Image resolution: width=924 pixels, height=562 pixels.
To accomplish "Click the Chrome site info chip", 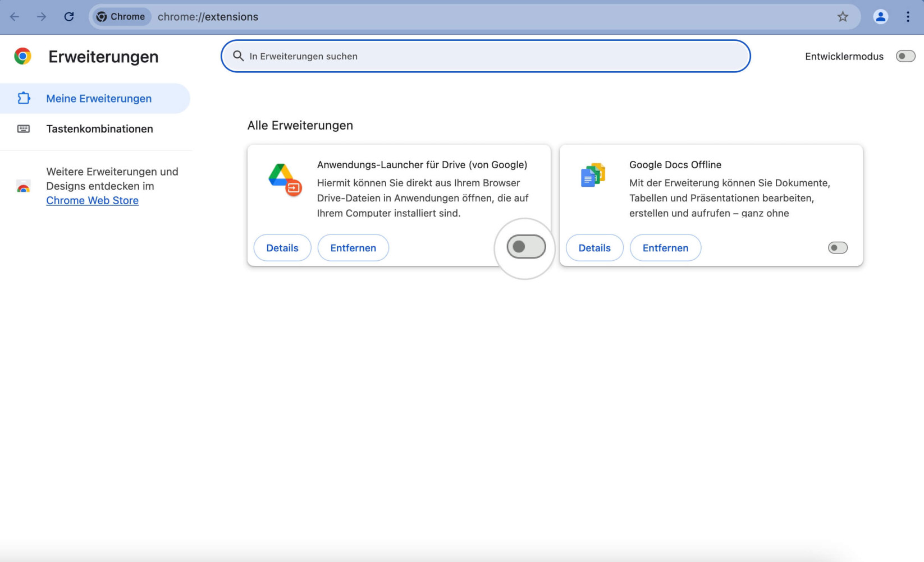I will pyautogui.click(x=121, y=17).
